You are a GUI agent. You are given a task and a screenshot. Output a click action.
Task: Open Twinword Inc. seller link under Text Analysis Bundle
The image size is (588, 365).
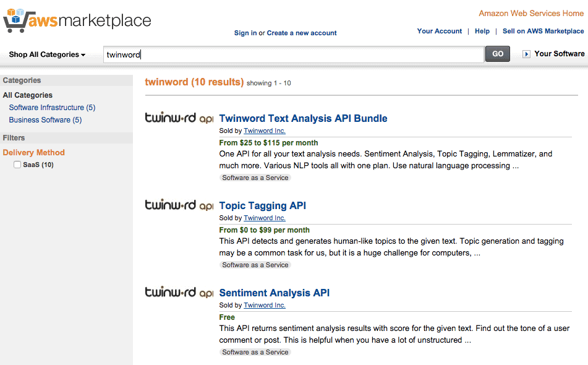click(265, 131)
